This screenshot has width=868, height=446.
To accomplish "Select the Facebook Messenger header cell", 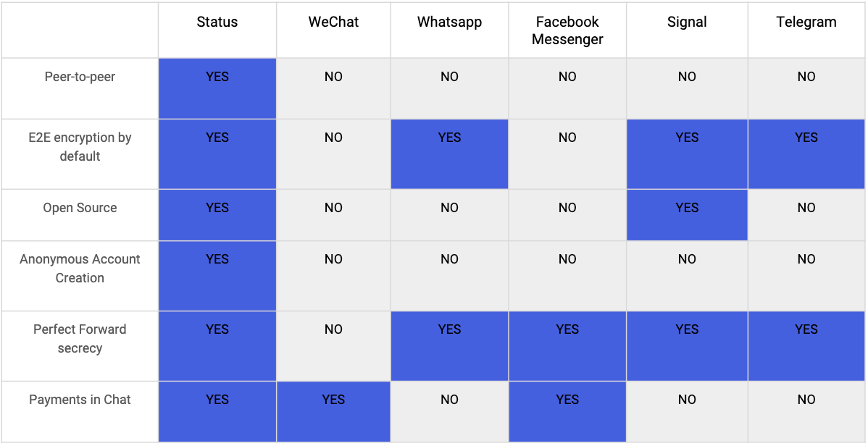I will (567, 30).
